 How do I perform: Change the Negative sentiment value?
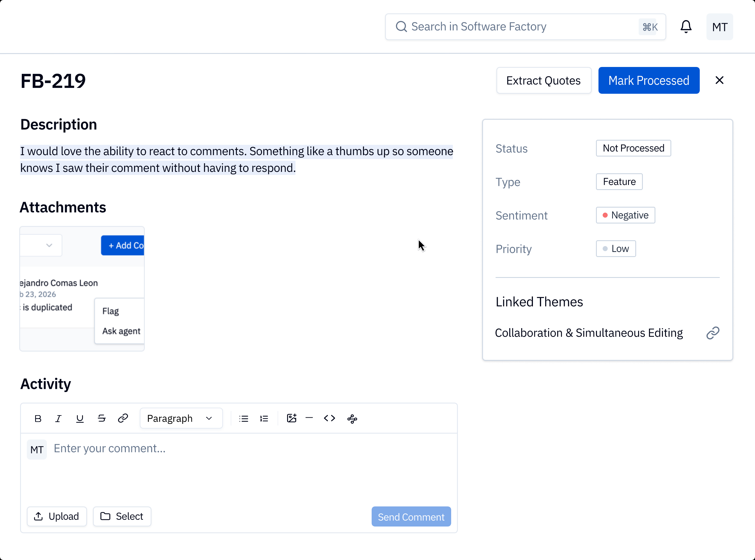pyautogui.click(x=626, y=215)
